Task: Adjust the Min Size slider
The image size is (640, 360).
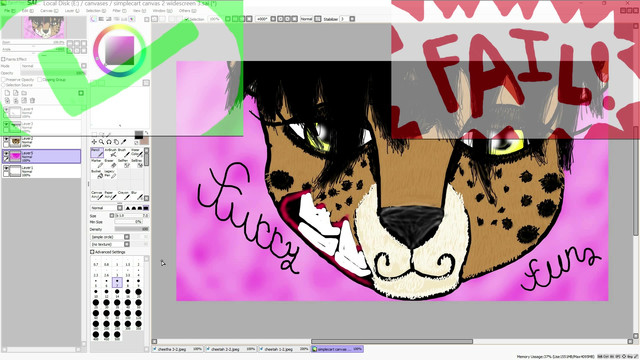Action: point(128,222)
